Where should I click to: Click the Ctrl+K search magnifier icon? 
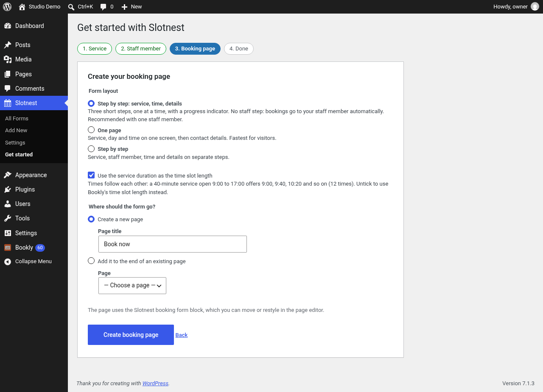tap(71, 7)
